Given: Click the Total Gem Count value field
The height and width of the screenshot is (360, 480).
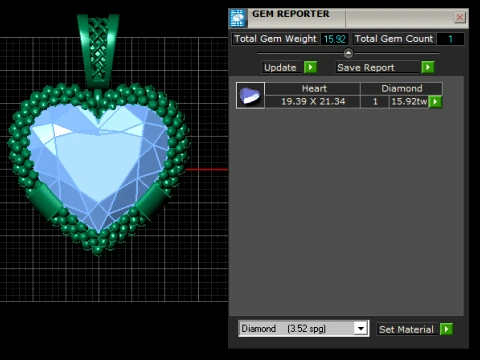Looking at the screenshot, I should pyautogui.click(x=450, y=39).
